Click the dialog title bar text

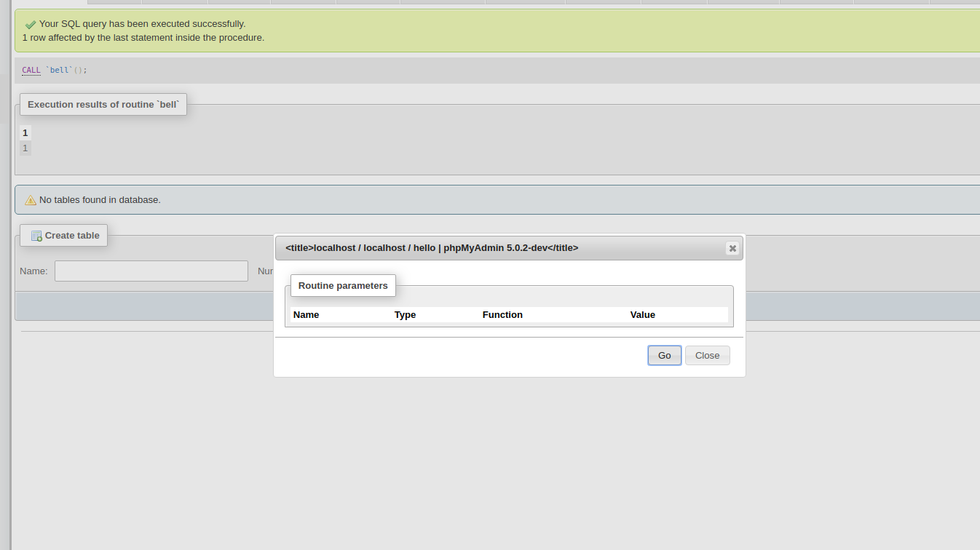coord(432,247)
